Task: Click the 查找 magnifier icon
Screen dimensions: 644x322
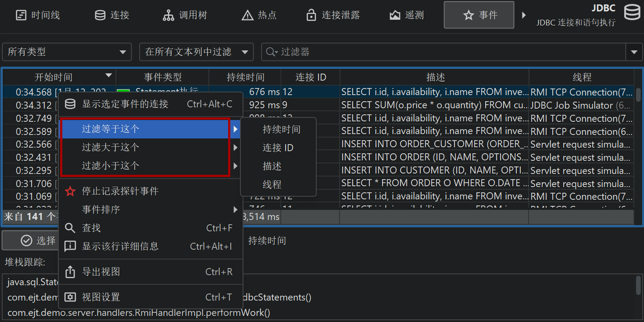Action: (70, 228)
